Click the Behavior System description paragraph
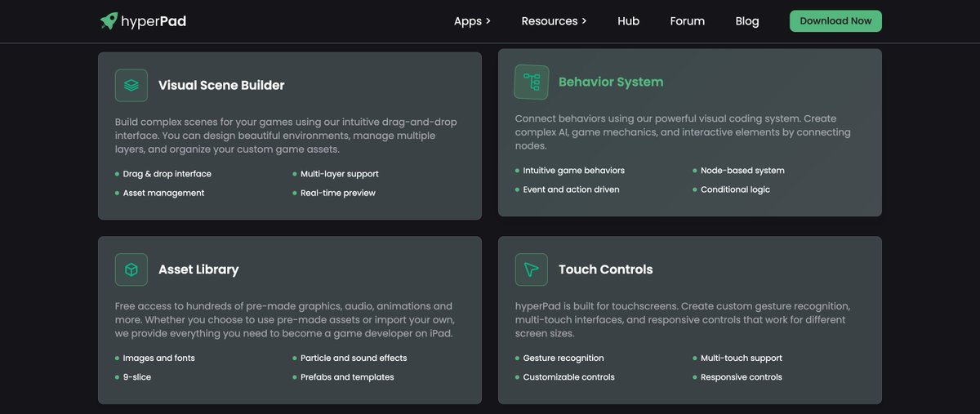The image size is (980, 414). tap(683, 132)
